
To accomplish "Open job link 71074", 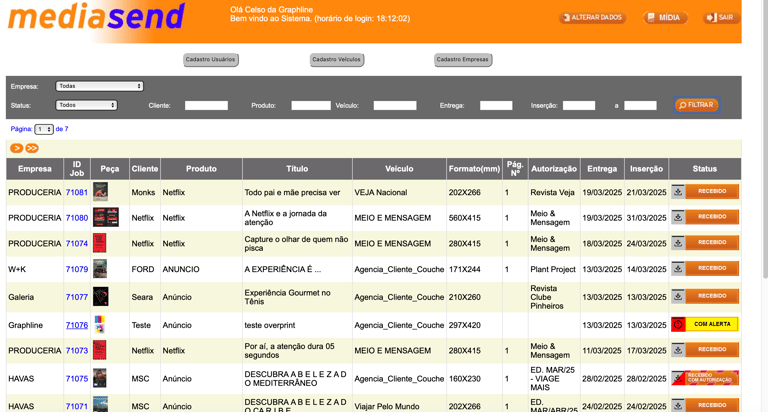I will pos(77,243).
